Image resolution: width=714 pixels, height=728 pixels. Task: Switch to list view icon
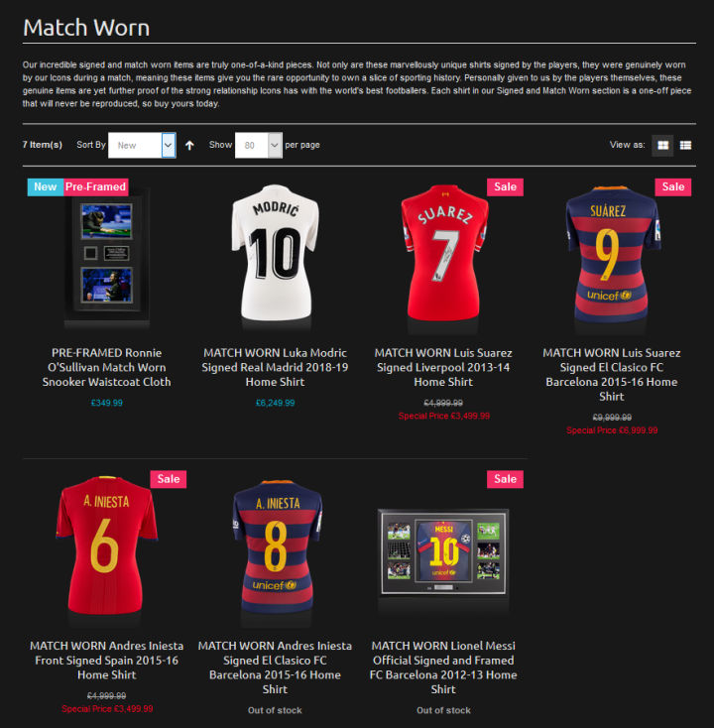pyautogui.click(x=685, y=146)
